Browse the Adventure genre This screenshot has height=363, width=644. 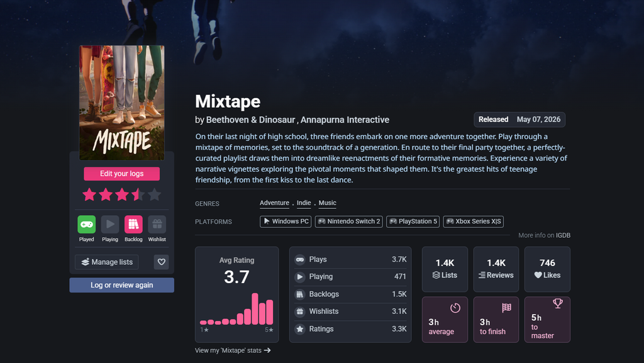click(274, 203)
